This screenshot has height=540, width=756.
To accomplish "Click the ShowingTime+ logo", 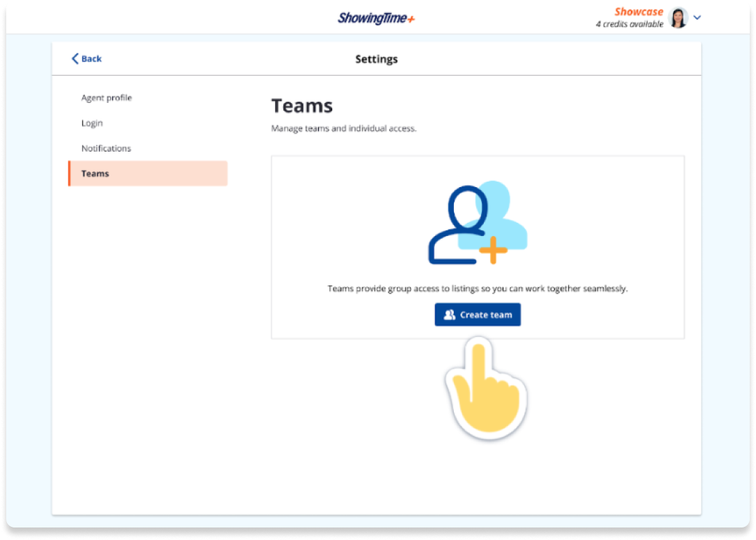I will 376,18.
